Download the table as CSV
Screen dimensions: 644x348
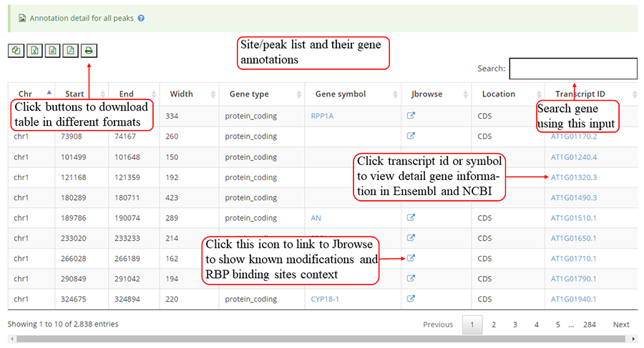click(52, 50)
